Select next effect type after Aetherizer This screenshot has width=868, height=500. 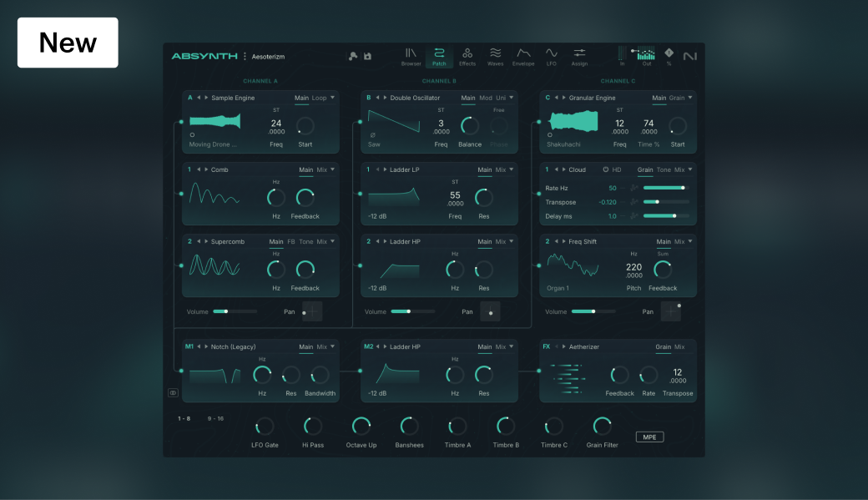pyautogui.click(x=564, y=346)
